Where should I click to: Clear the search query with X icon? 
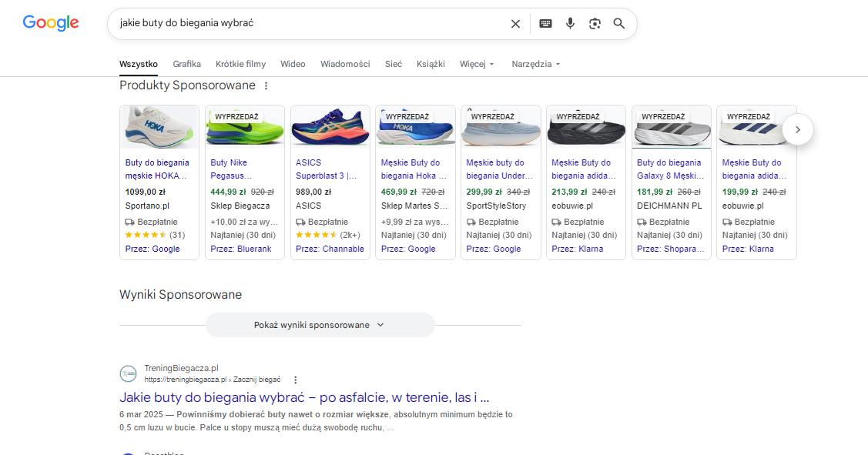515,24
